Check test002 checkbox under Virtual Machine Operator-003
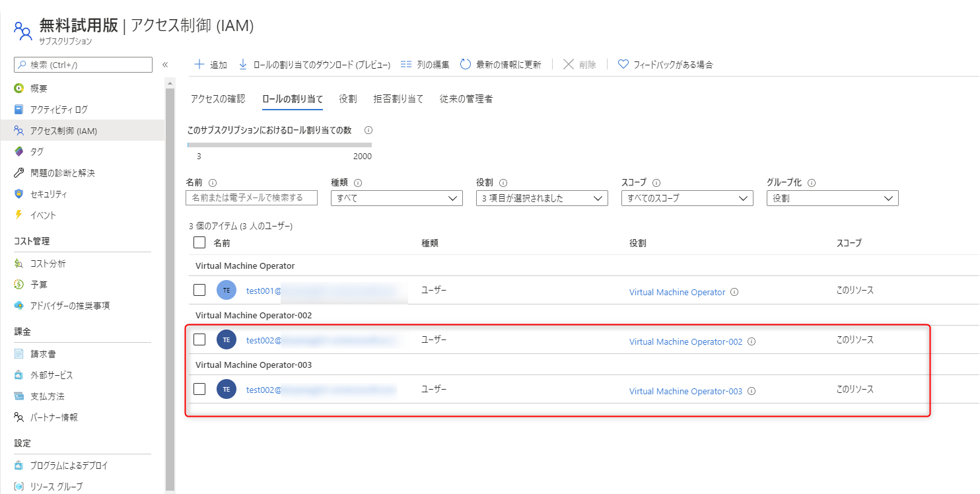The height and width of the screenshot is (494, 980). pyautogui.click(x=199, y=389)
